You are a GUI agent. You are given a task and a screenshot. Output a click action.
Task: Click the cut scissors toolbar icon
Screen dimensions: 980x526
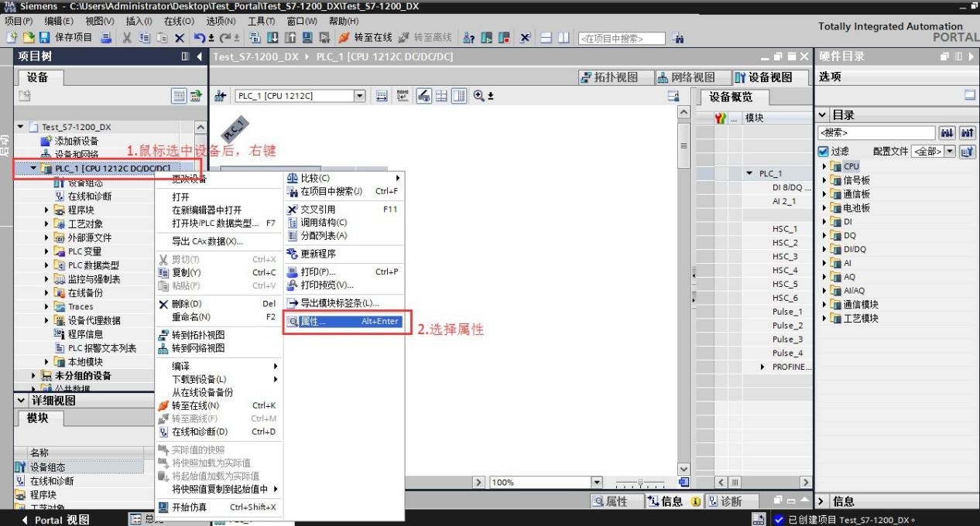(126, 38)
